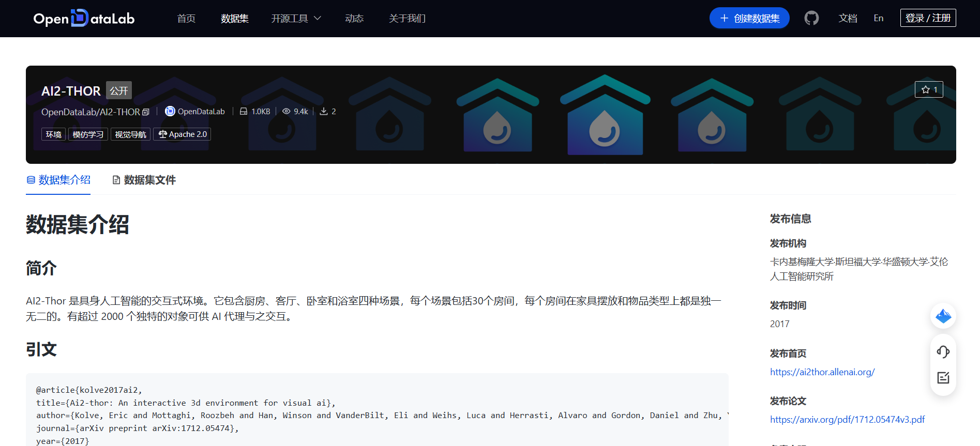Click the 登录 / 注册 button
This screenshot has width=980, height=446.
click(928, 18)
